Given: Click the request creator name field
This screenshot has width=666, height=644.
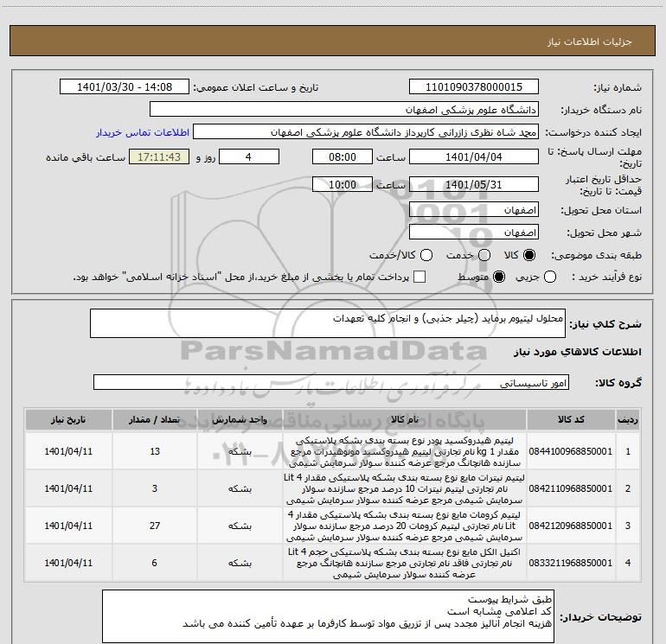Looking at the screenshot, I should [365, 132].
